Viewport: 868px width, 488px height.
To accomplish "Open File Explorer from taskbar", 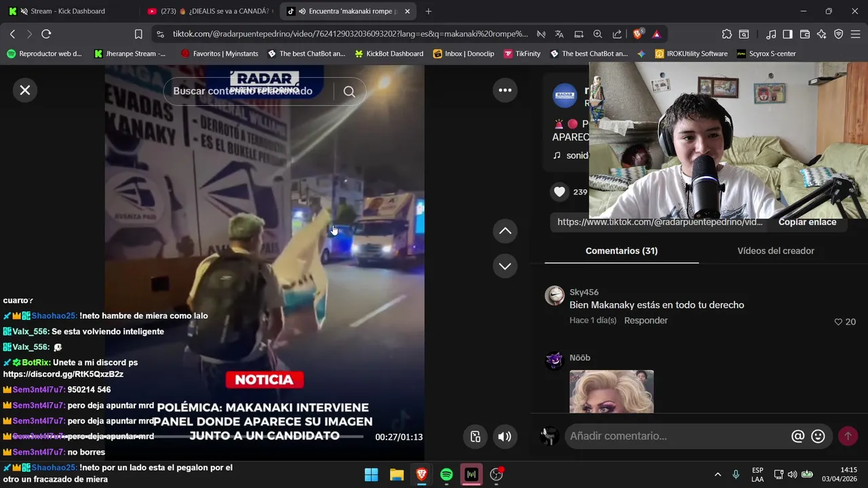I will [x=397, y=474].
